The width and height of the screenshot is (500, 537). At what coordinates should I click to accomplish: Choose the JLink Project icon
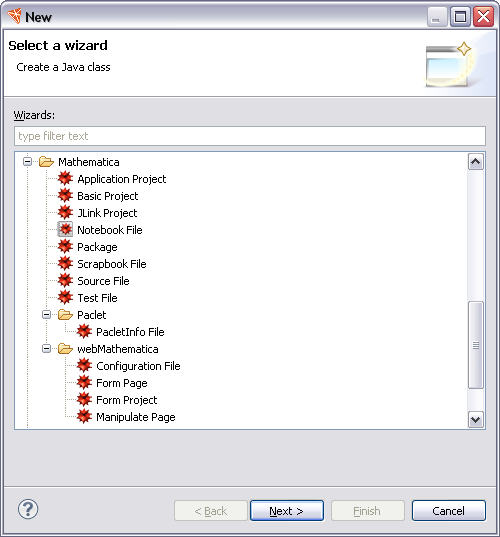(65, 213)
